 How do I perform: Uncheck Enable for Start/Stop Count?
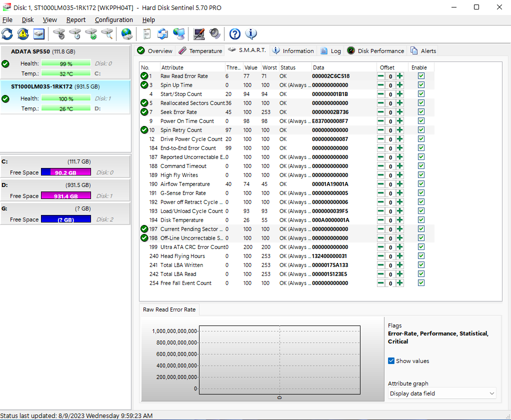tap(421, 94)
